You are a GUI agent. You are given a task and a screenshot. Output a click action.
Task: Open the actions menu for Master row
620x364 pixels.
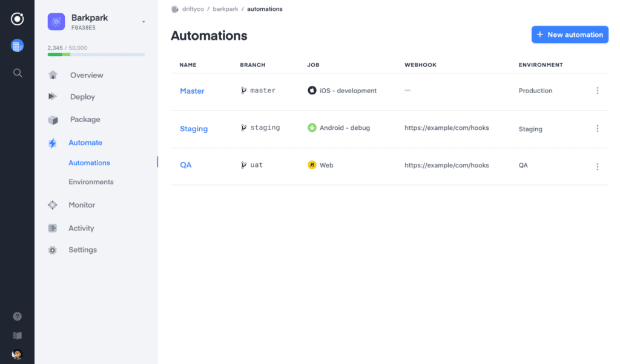point(598,91)
